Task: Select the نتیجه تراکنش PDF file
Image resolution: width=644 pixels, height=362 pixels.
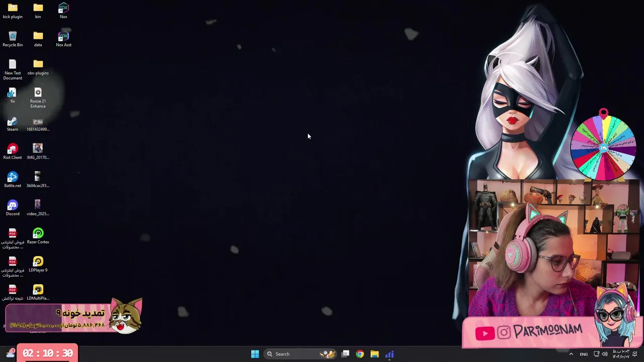Action: point(13,293)
